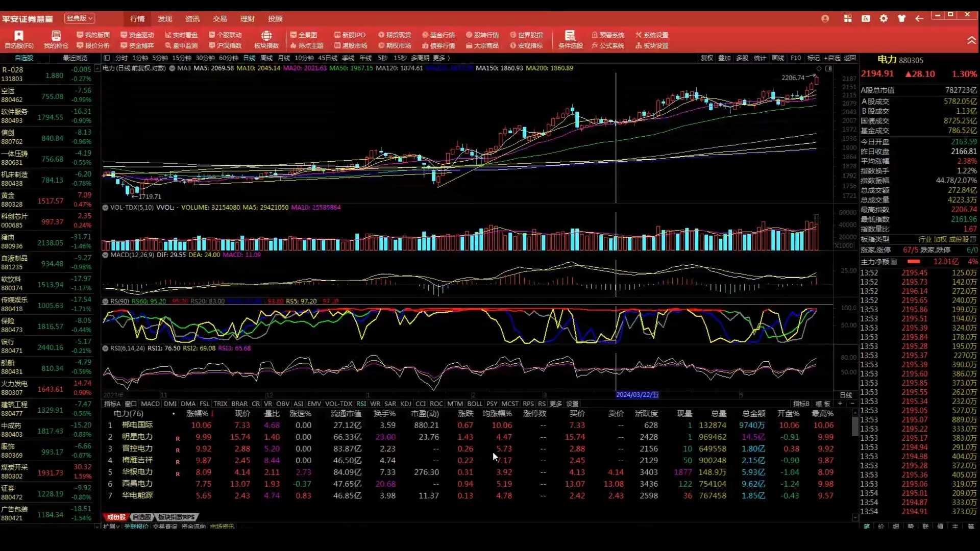Screen dimensions: 980x551
Task: Open 板块指数 sector index globe icon
Action: tap(266, 39)
